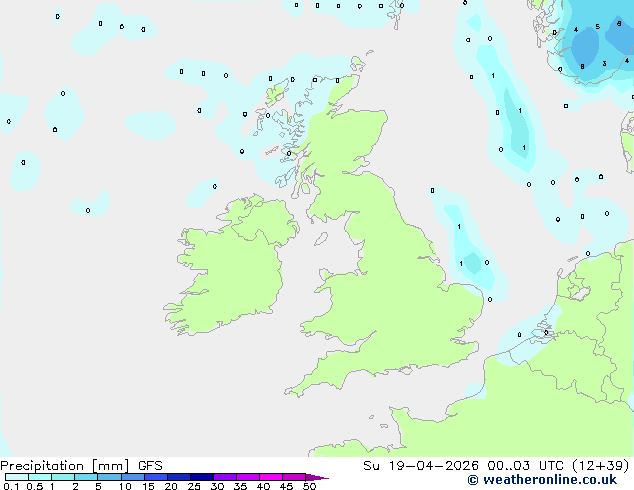
Task: Click the precipitation value "5" over Norway
Action: point(598,27)
